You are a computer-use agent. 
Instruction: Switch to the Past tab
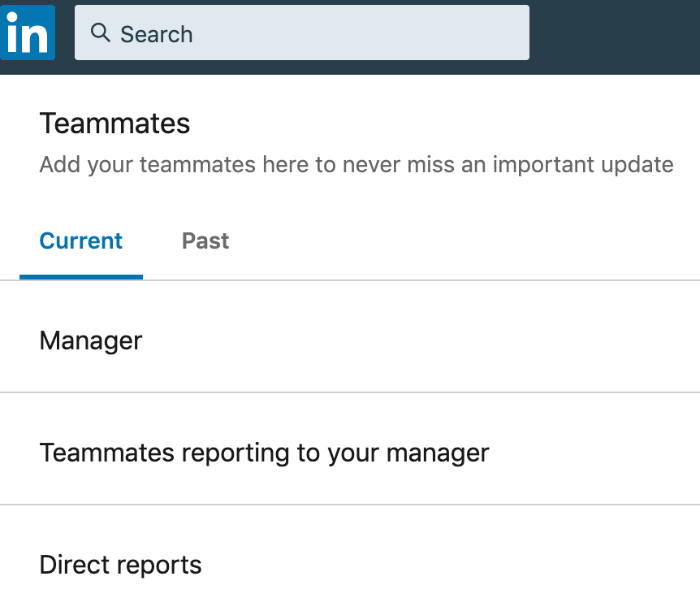coord(205,241)
